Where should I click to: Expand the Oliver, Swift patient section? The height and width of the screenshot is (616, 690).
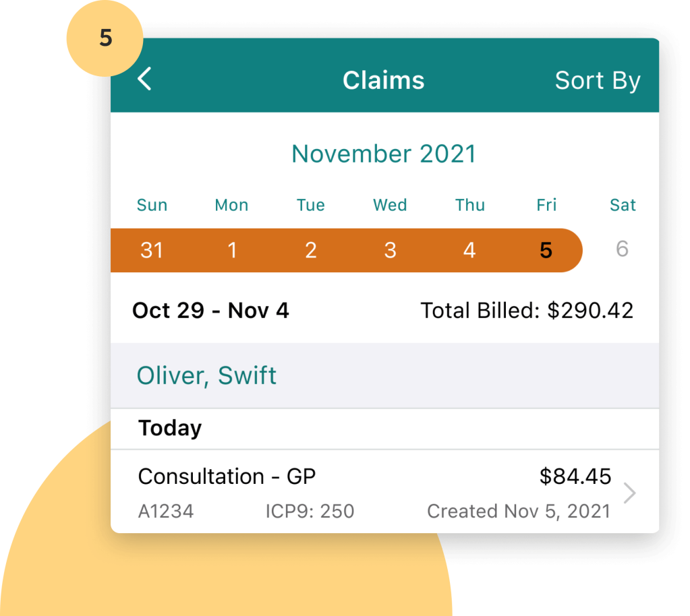[206, 375]
